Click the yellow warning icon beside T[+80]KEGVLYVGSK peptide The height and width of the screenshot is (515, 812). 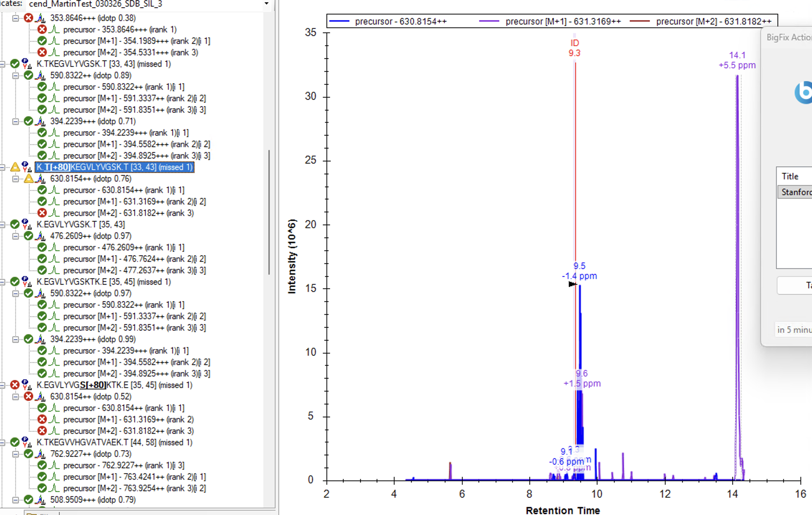15,167
